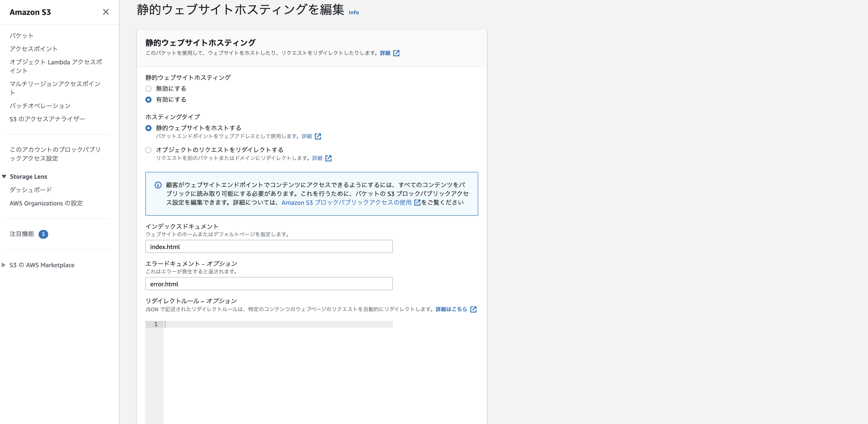
Task: Select 有効にする radio button
Action: (x=148, y=100)
